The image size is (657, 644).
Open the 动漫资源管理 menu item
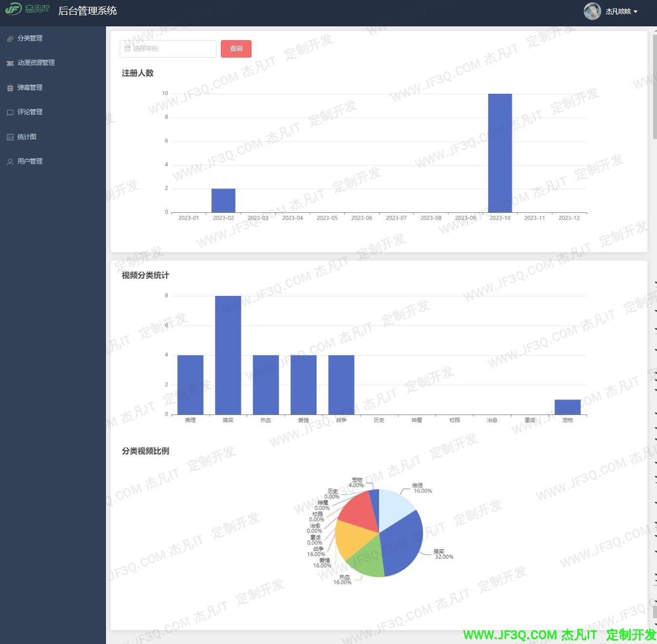[36, 62]
